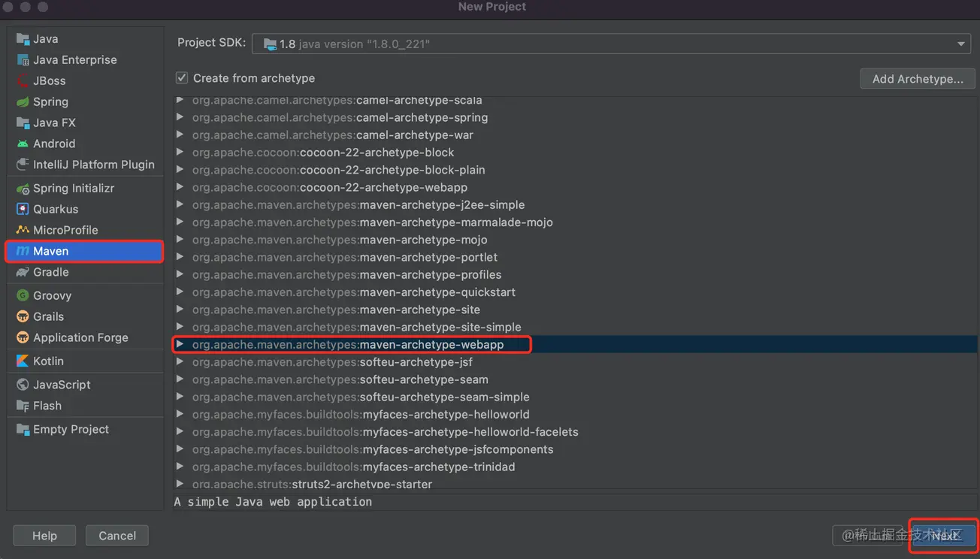Click the Maven m icon
The width and height of the screenshot is (980, 559).
pyautogui.click(x=23, y=252)
